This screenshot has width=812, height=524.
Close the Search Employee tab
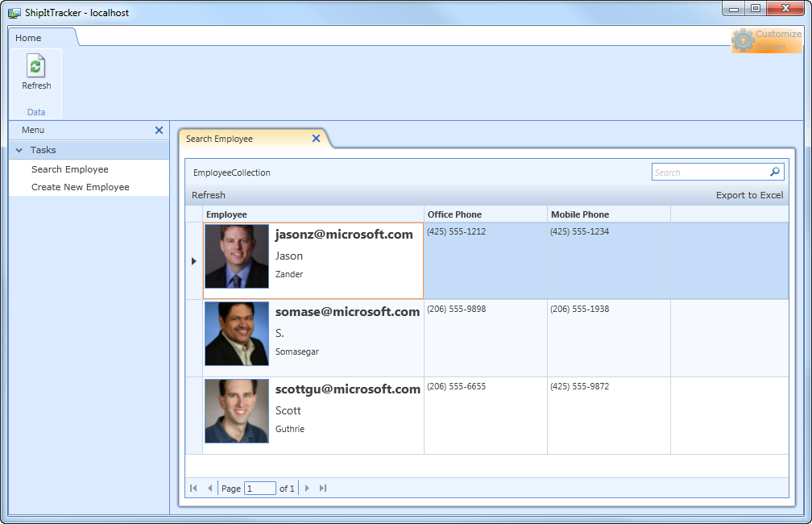tap(317, 138)
